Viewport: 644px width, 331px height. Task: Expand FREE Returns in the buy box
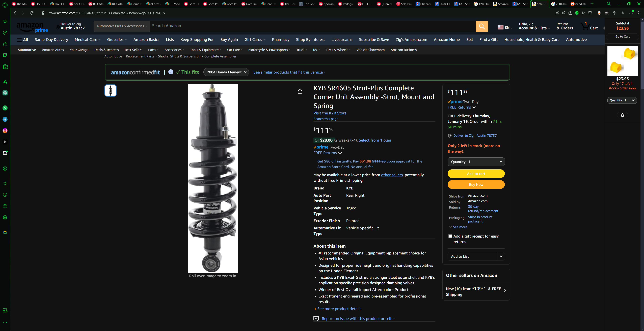click(462, 107)
